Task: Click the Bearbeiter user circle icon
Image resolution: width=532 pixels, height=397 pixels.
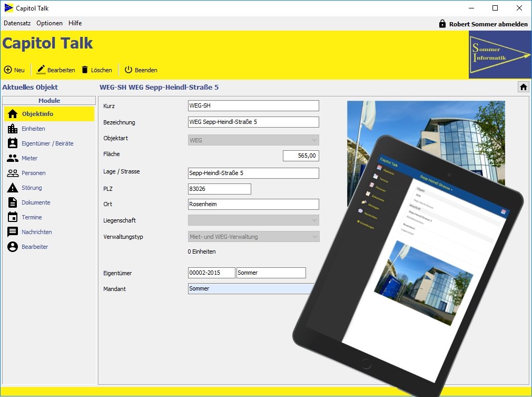Action: pos(13,247)
